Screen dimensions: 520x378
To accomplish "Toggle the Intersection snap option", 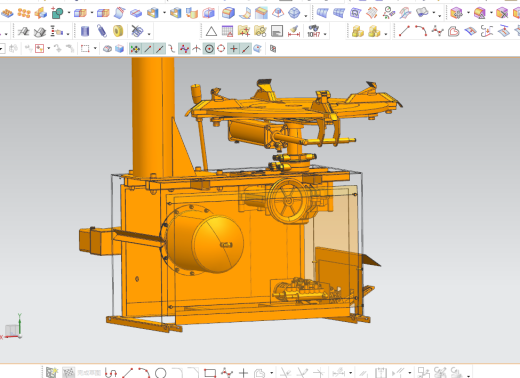I will [196, 49].
